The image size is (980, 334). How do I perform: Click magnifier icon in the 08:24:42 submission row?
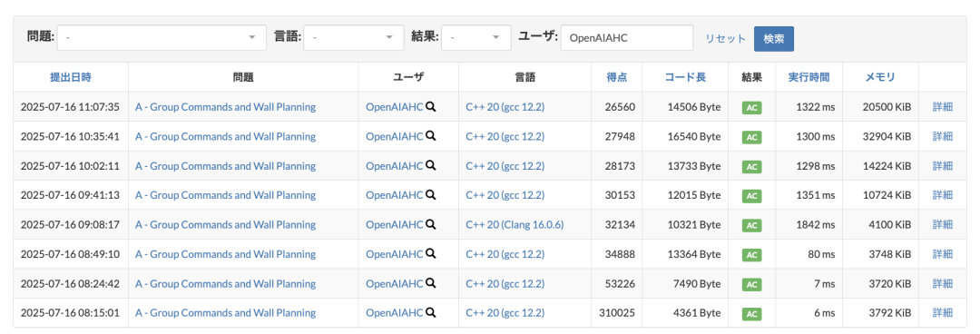(x=431, y=283)
